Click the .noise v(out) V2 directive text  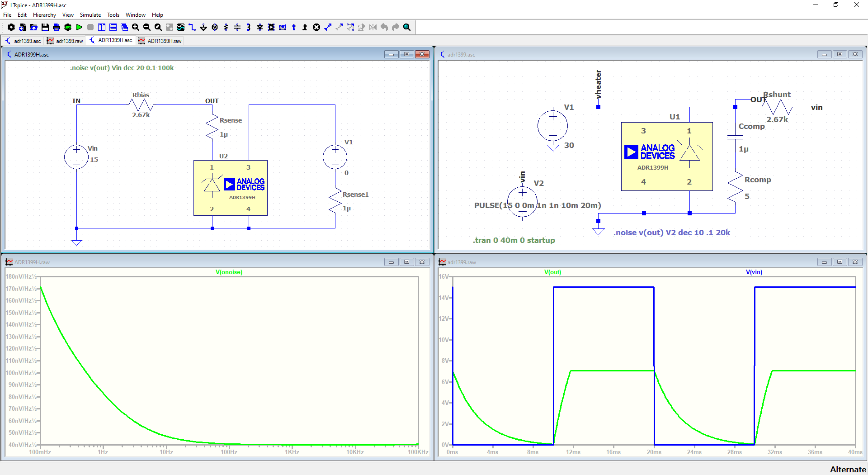point(672,233)
